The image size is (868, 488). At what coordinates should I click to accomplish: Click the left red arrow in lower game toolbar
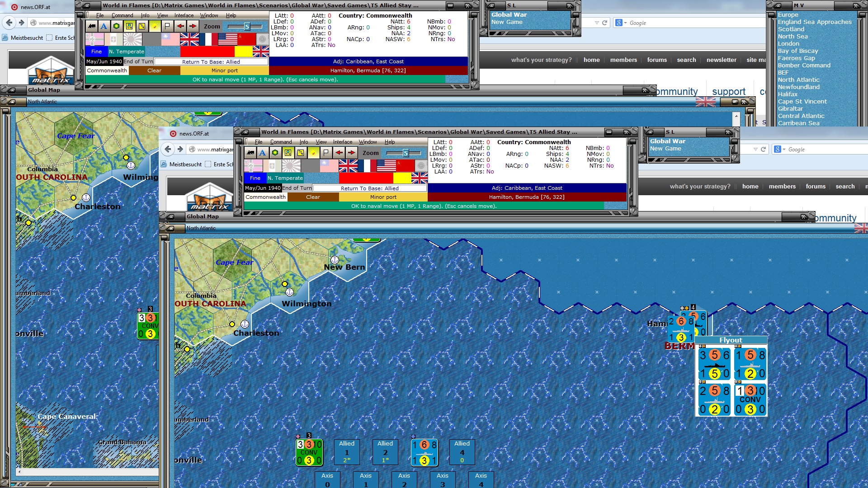click(x=339, y=153)
